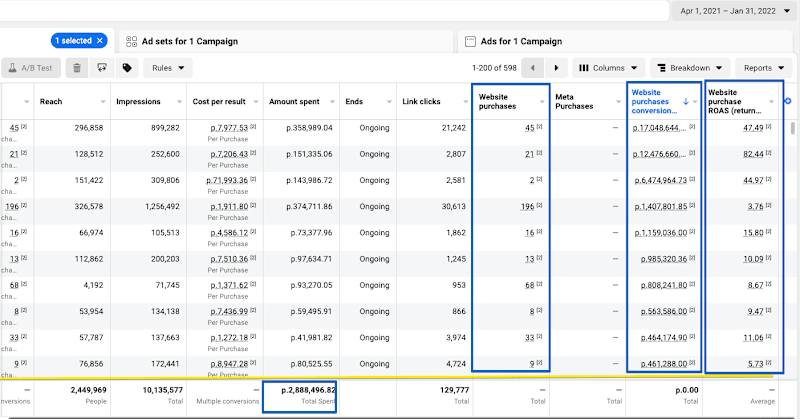Viewport: 800px width, 419px height.
Task: Click the pagination text 1-200 of 598
Action: click(x=494, y=68)
